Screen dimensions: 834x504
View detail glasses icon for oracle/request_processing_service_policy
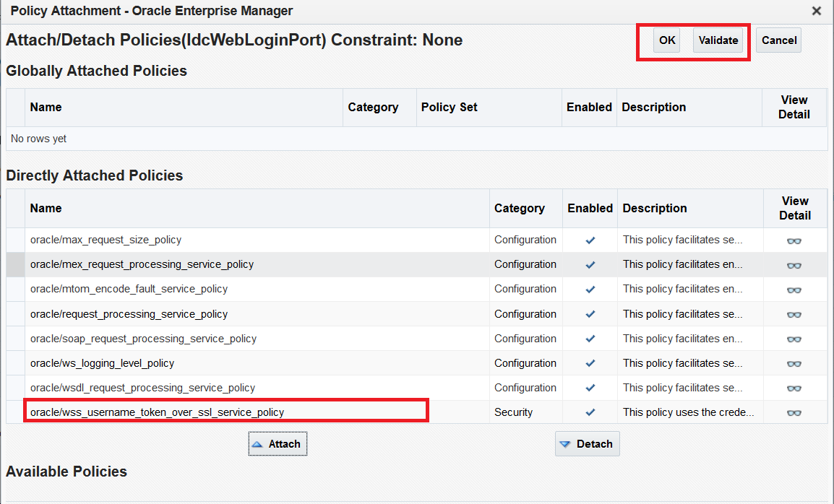pos(794,315)
